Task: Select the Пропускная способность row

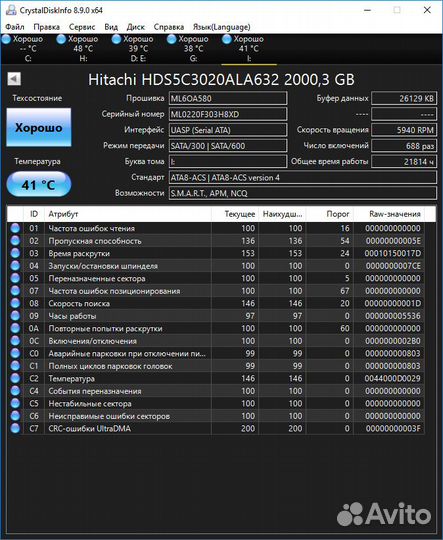Action: pyautogui.click(x=216, y=240)
